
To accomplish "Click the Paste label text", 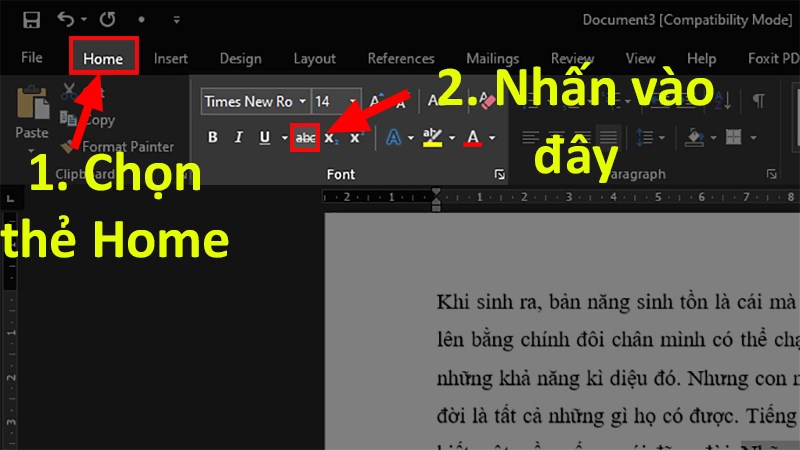I will coord(32,133).
